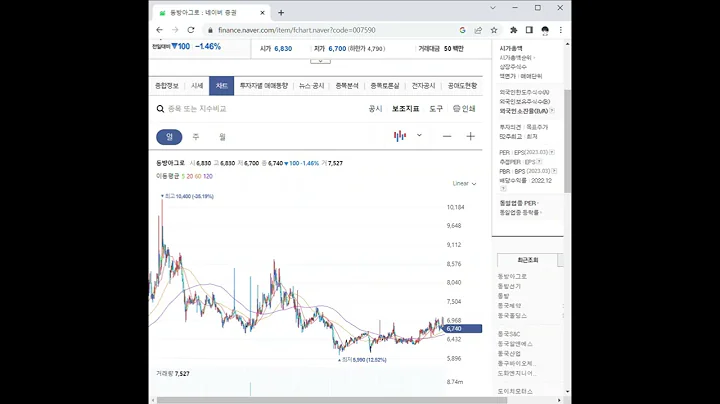The height and width of the screenshot is (404, 720).
Task: Click the share page icon in address bar
Action: (478, 30)
